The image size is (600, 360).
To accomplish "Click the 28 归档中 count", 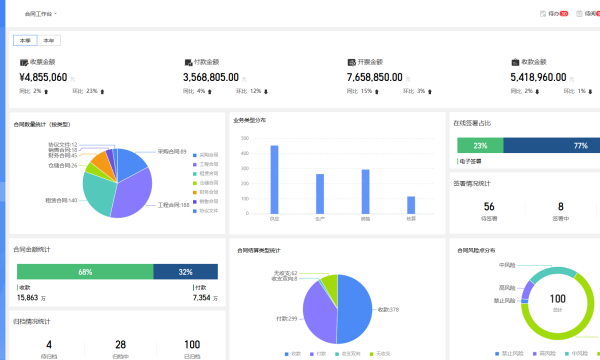I will click(121, 345).
